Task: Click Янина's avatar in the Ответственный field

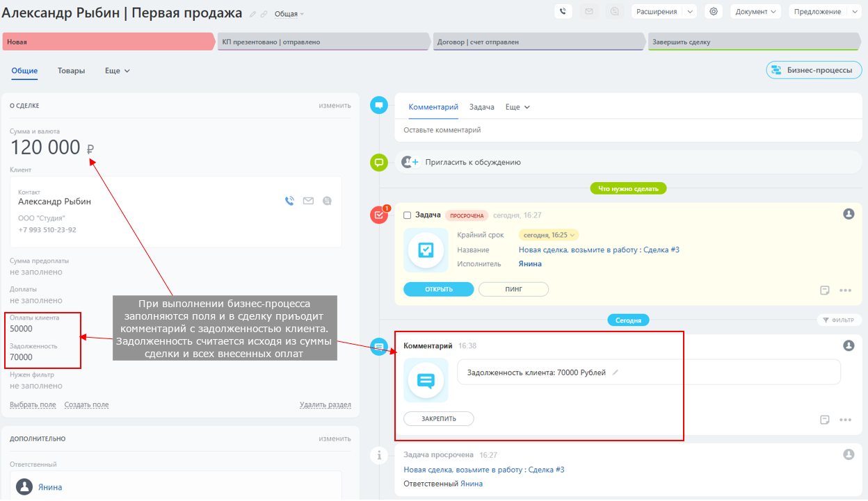Action: coord(24,487)
